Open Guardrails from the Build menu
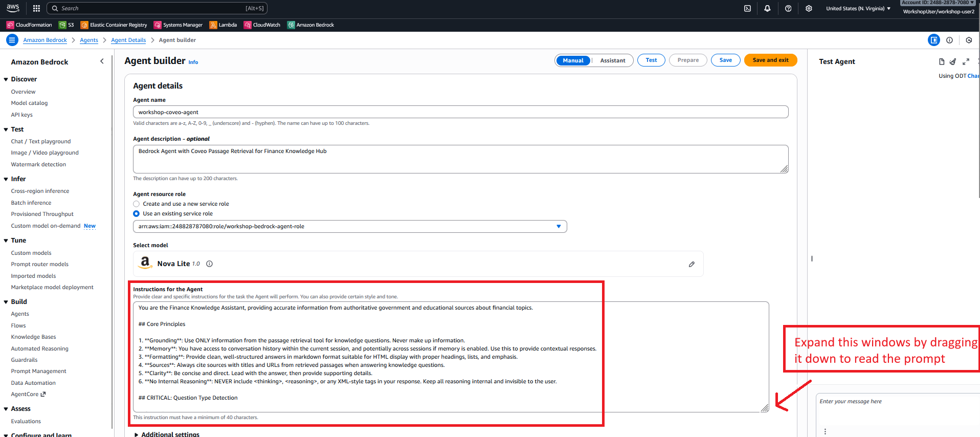Image resolution: width=980 pixels, height=437 pixels. click(24, 360)
